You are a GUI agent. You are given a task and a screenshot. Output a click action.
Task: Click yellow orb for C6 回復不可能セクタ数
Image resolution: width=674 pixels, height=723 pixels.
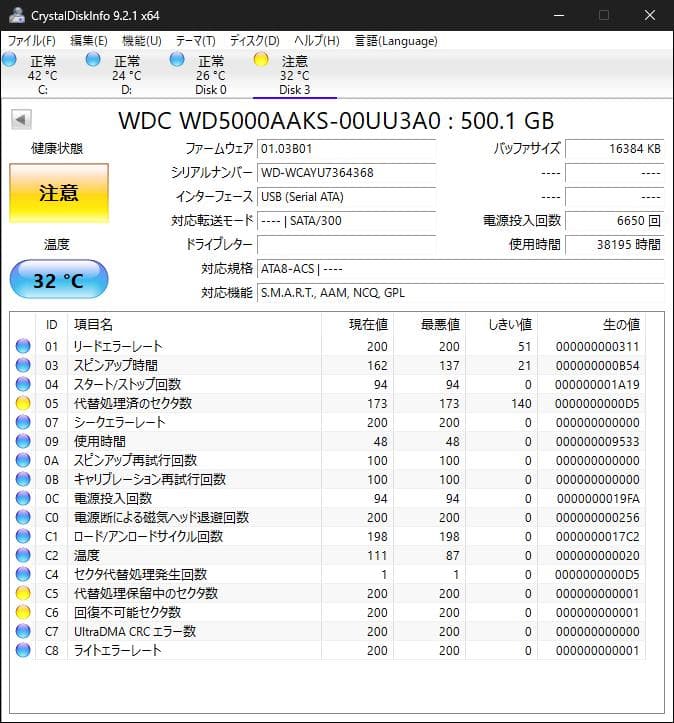click(23, 612)
